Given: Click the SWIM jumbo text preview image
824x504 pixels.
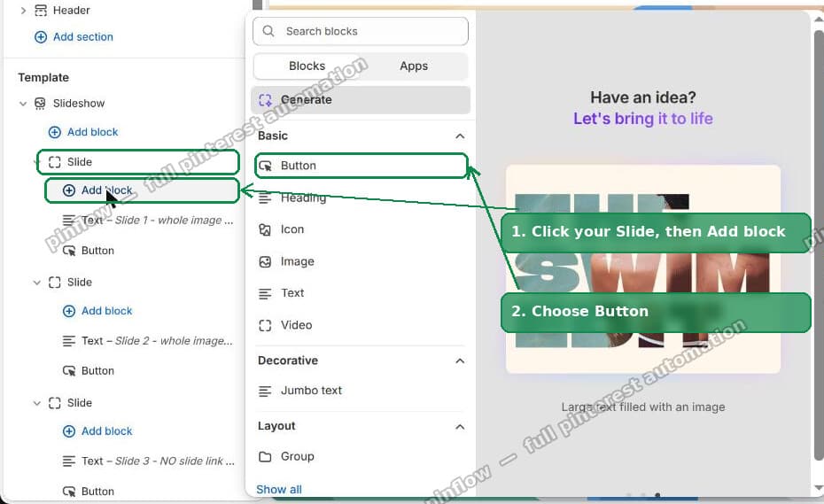Looking at the screenshot, I should tap(642, 269).
